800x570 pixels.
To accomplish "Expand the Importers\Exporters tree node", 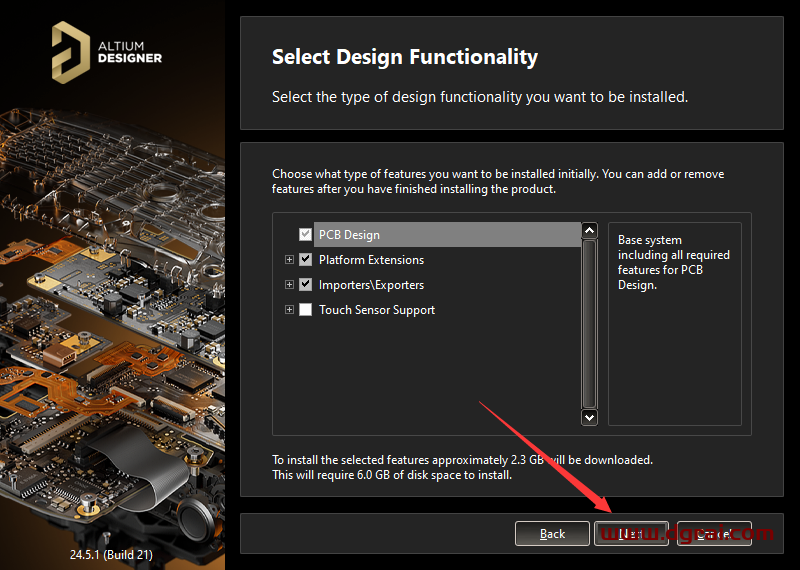I will (x=289, y=285).
